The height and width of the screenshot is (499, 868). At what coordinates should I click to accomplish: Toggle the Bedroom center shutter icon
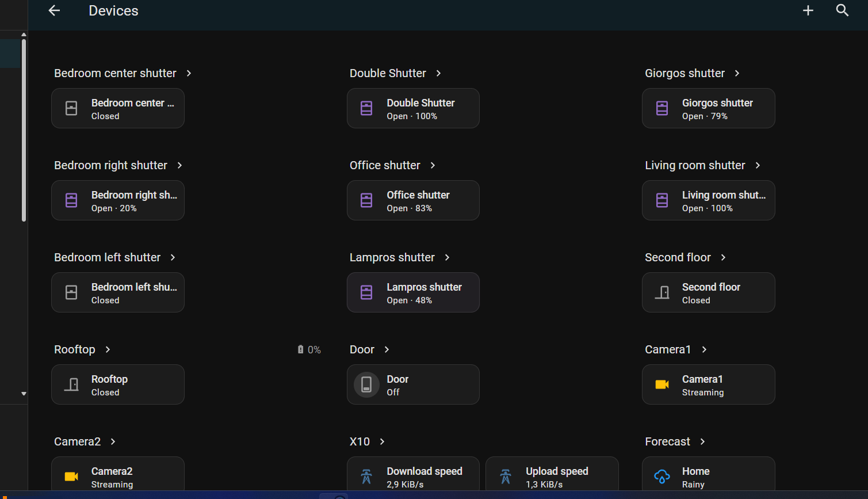[x=71, y=108]
